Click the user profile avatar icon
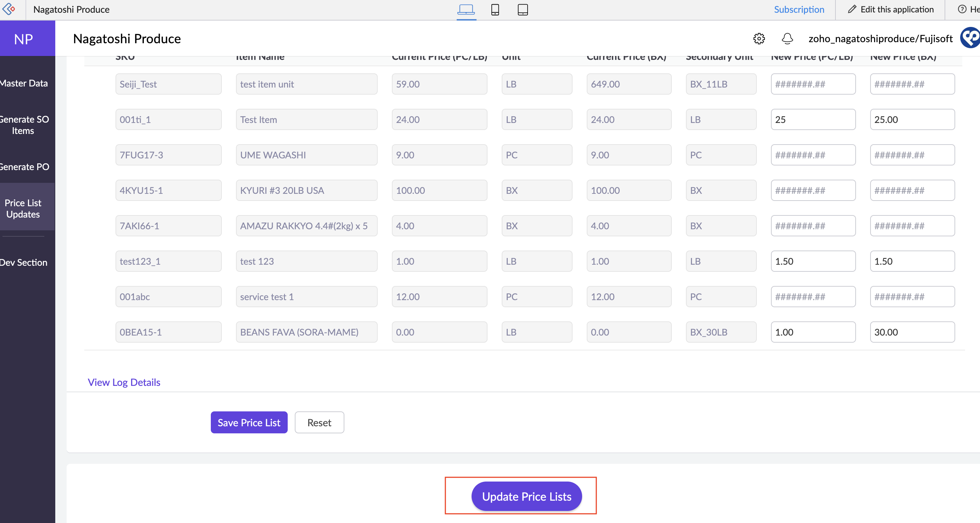The width and height of the screenshot is (980, 523). [x=970, y=38]
